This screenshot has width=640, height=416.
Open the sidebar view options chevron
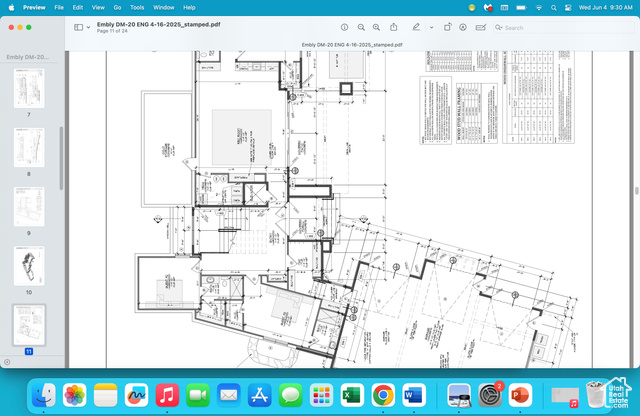[x=88, y=27]
